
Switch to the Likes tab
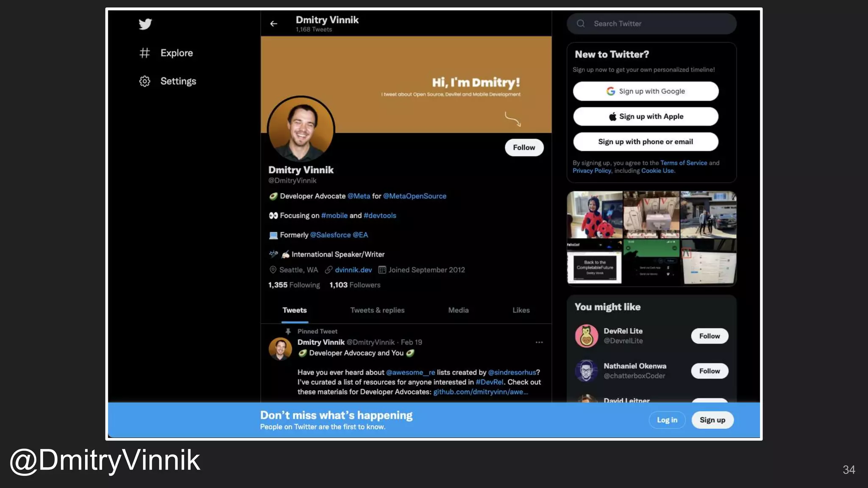tap(521, 310)
